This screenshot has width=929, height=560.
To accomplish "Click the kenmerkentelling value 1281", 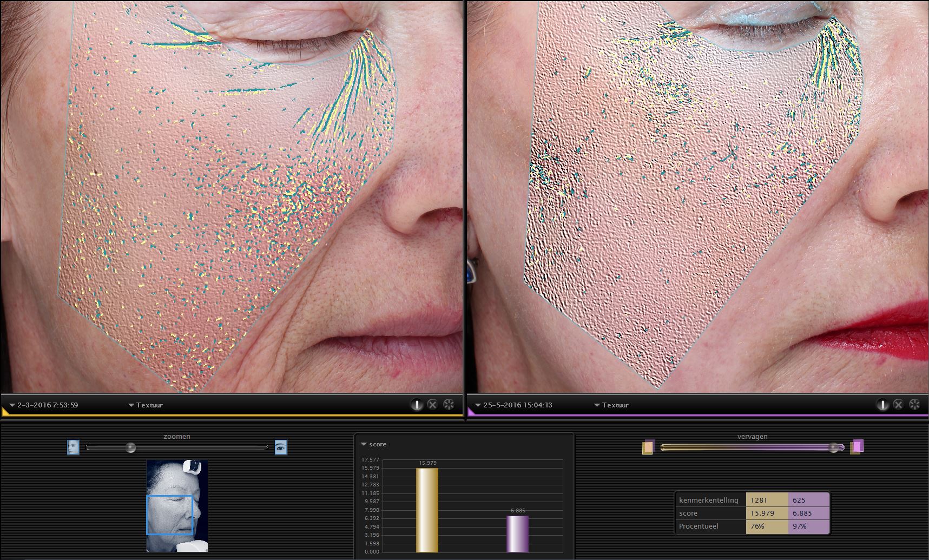I will point(767,500).
